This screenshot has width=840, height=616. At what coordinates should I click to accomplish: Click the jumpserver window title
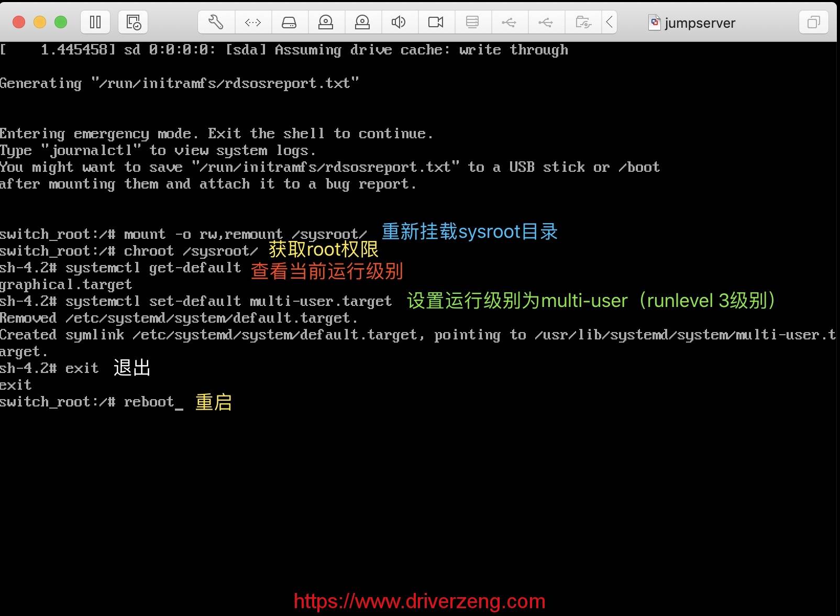click(x=700, y=23)
